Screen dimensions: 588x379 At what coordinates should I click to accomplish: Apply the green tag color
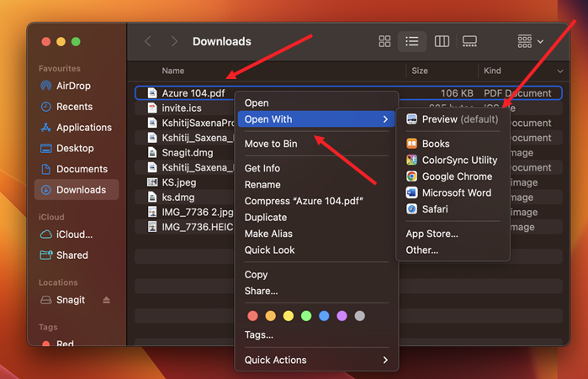click(306, 316)
